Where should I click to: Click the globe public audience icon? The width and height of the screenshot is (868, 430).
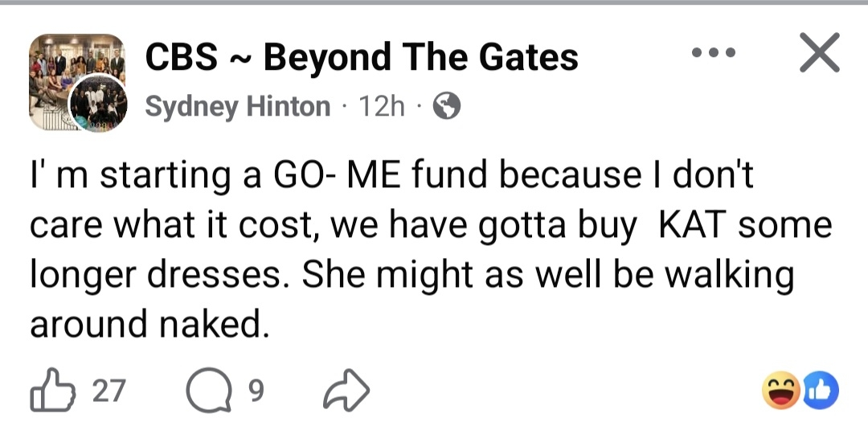[x=447, y=106]
